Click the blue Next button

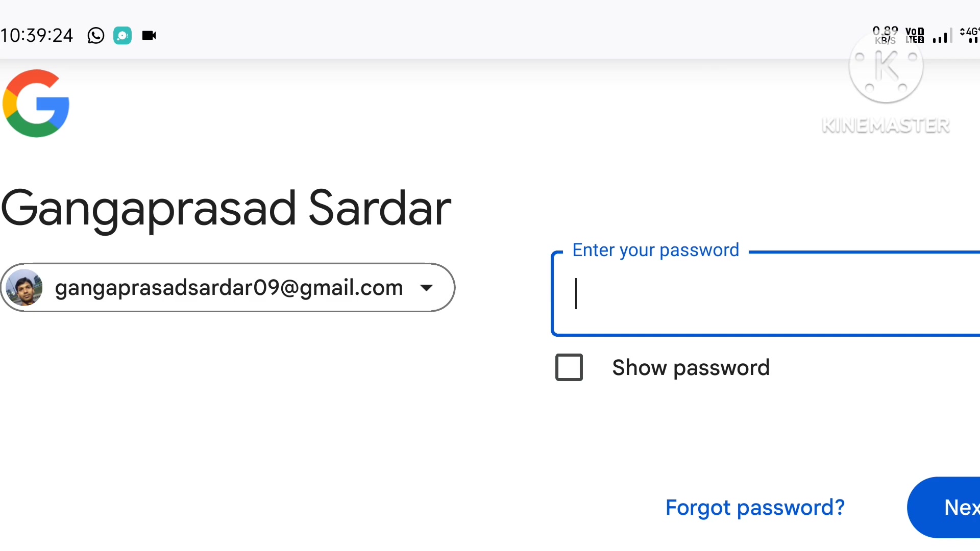click(x=944, y=508)
